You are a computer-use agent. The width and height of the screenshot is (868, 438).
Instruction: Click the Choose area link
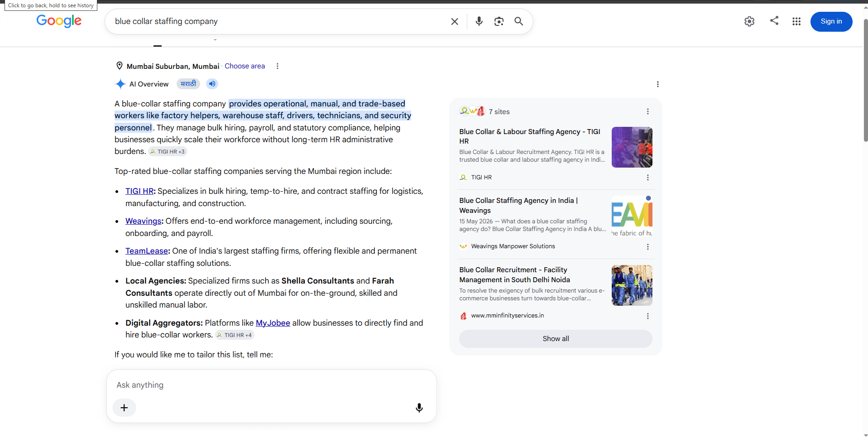245,66
